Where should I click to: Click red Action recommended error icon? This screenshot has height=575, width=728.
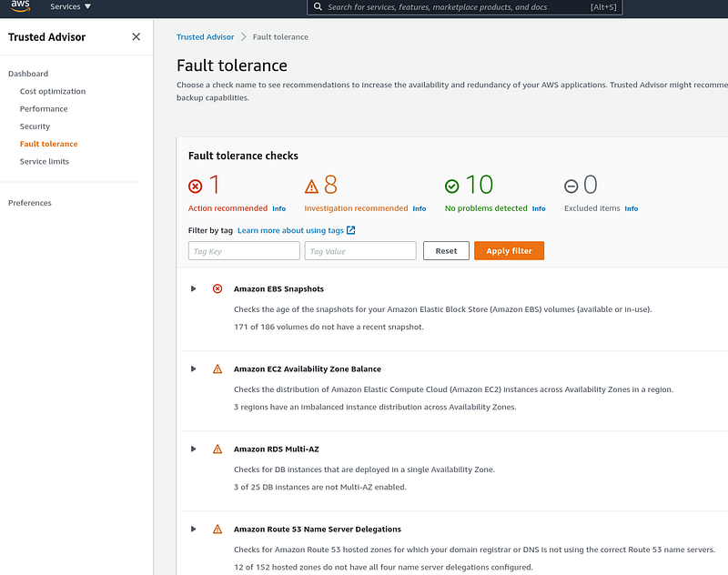tap(196, 187)
